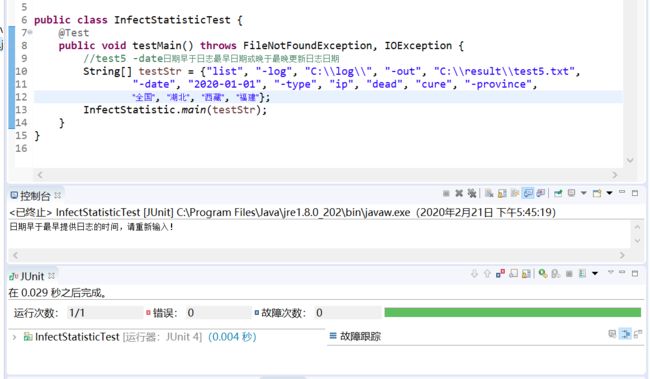This screenshot has height=379, width=650.
Task: Toggle Word Wrap in the console toolbar
Action: (515, 193)
